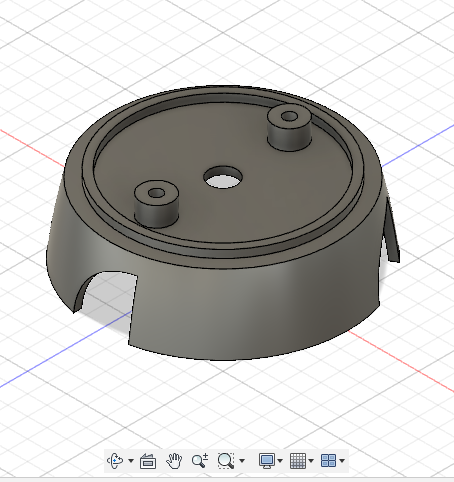Activate the Orbit tool

click(115, 461)
